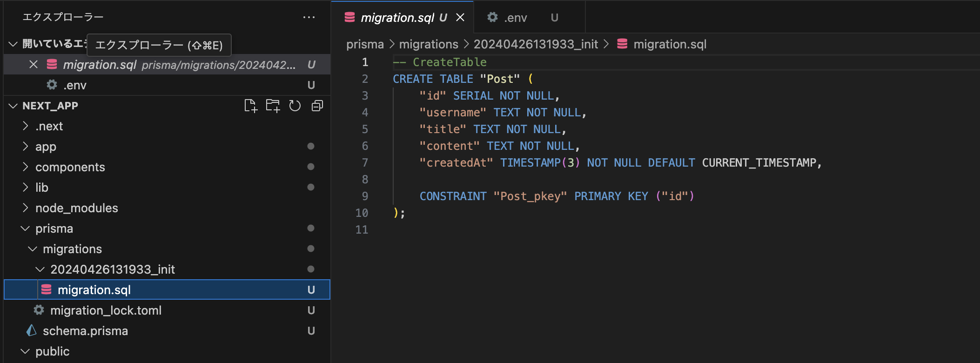Click gear icon of .env in open editors
This screenshot has height=363, width=980.
(52, 85)
